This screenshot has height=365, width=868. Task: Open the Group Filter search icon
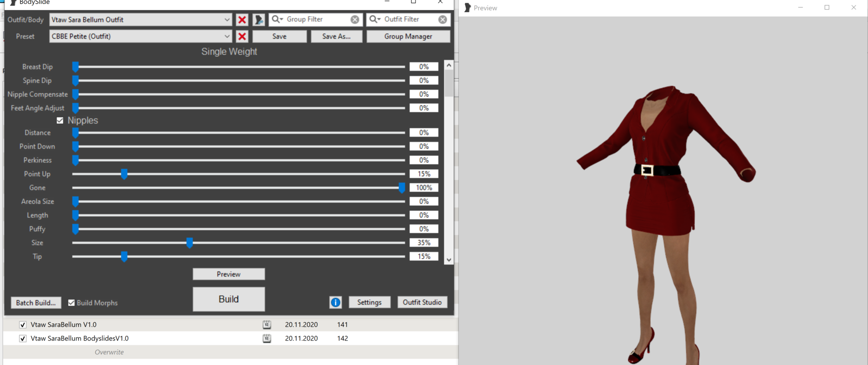[x=277, y=19]
